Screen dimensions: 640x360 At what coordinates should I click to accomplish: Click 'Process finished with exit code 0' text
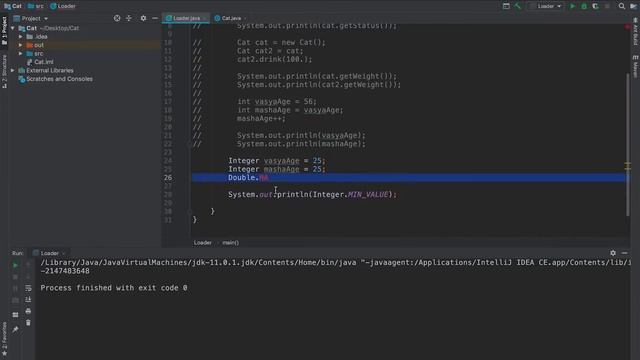[114, 288]
